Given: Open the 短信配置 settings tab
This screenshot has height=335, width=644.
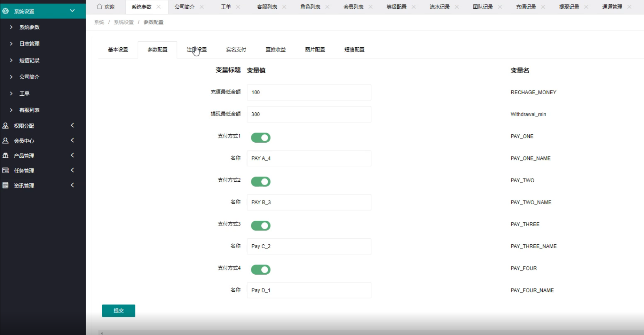Looking at the screenshot, I should coord(354,50).
